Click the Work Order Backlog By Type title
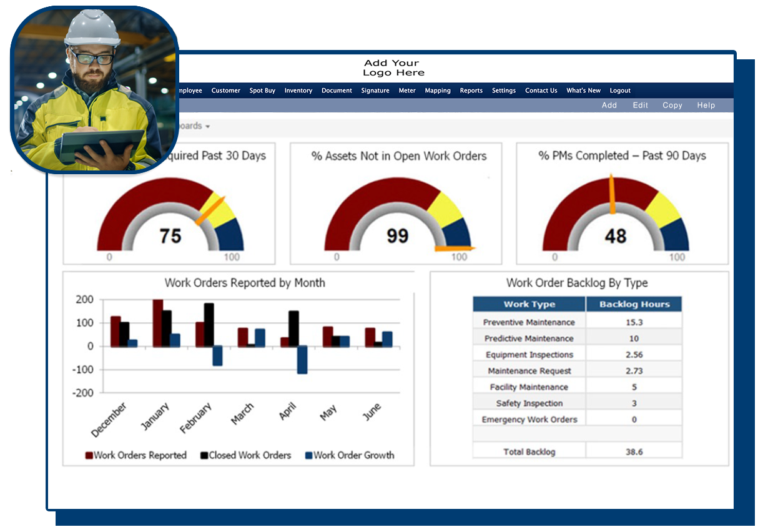Screen dimensions: 768x532 [577, 283]
